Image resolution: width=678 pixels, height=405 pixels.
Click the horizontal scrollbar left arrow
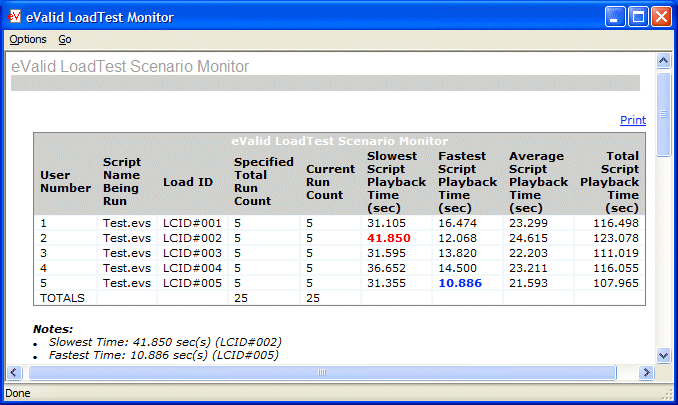[x=14, y=372]
